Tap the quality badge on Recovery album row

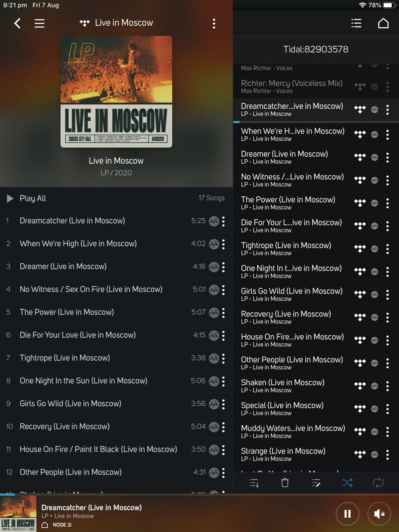point(214,427)
